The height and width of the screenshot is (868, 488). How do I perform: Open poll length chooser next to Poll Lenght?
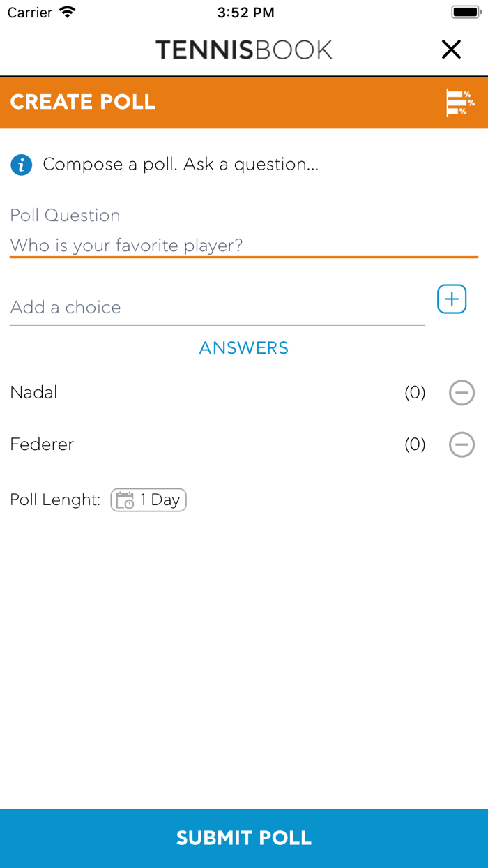[148, 500]
